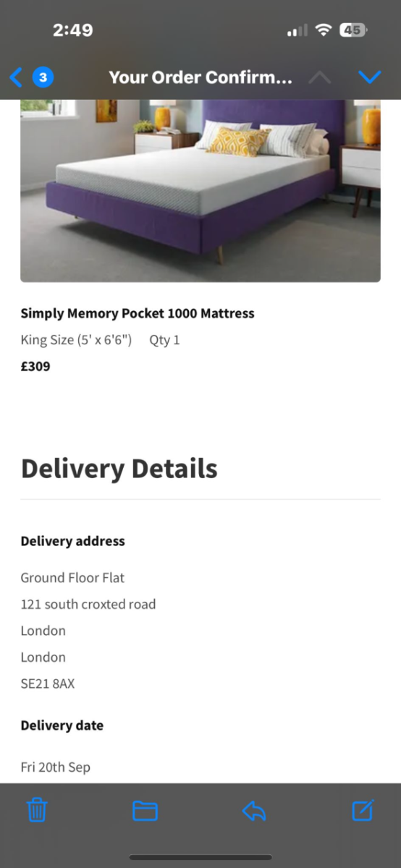Move message using the folder icon
The image size is (401, 868).
click(x=145, y=810)
